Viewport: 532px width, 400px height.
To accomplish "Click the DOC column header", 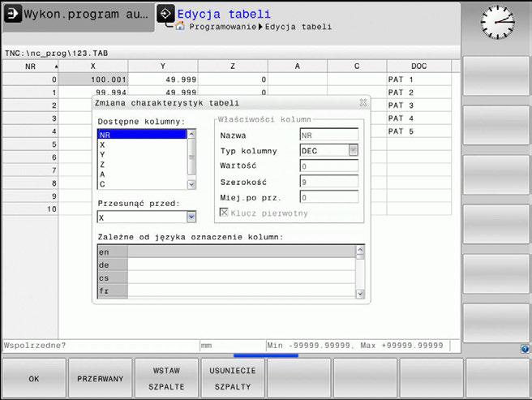I will 419,67.
